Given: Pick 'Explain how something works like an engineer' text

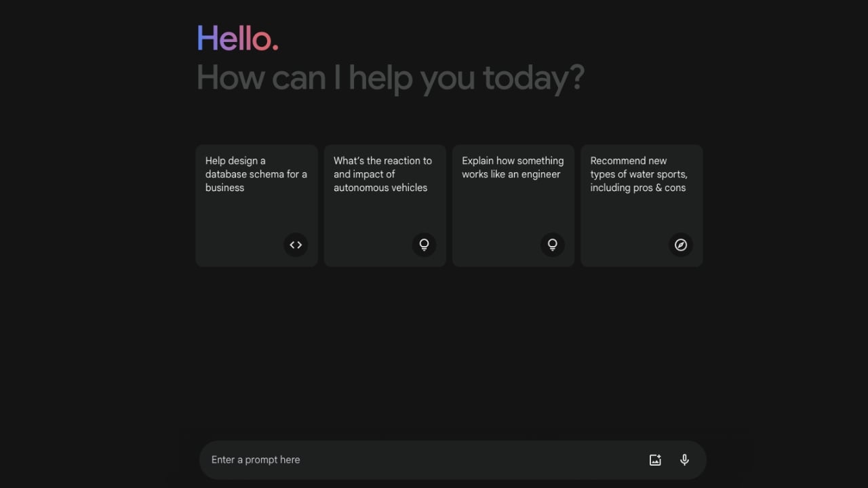Looking at the screenshot, I should click(x=513, y=167).
